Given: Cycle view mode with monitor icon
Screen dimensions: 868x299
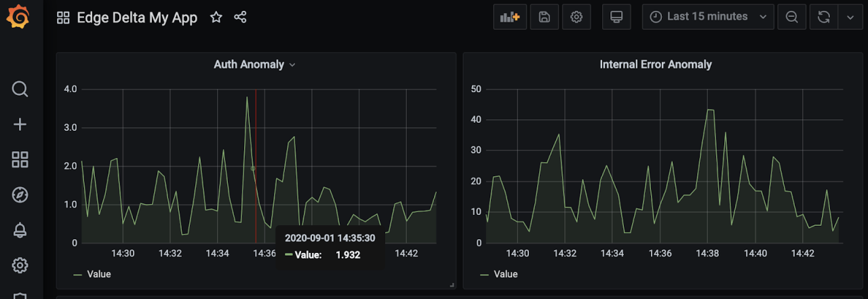Looking at the screenshot, I should click(x=616, y=17).
